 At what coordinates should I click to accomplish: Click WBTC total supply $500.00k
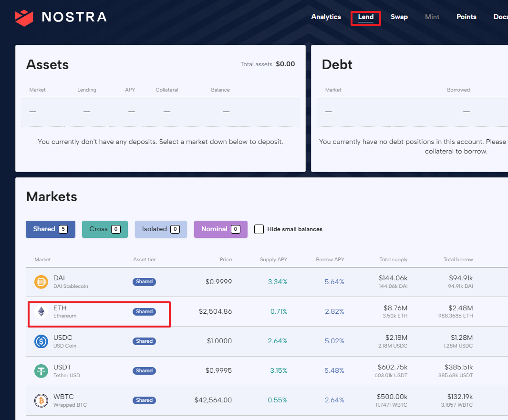392,397
